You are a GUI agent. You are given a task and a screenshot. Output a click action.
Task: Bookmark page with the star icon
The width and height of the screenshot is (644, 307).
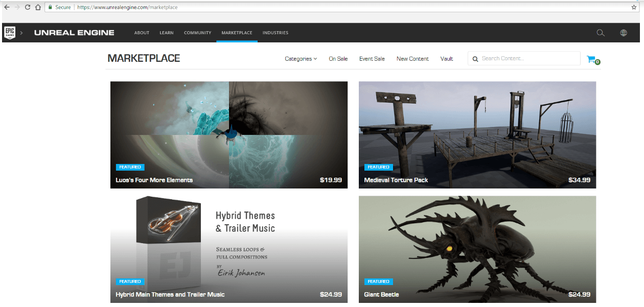tap(634, 7)
